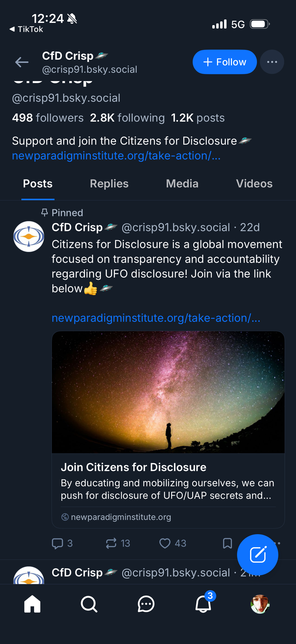Go to the Home feed
The height and width of the screenshot is (644, 296).
pos(32,604)
